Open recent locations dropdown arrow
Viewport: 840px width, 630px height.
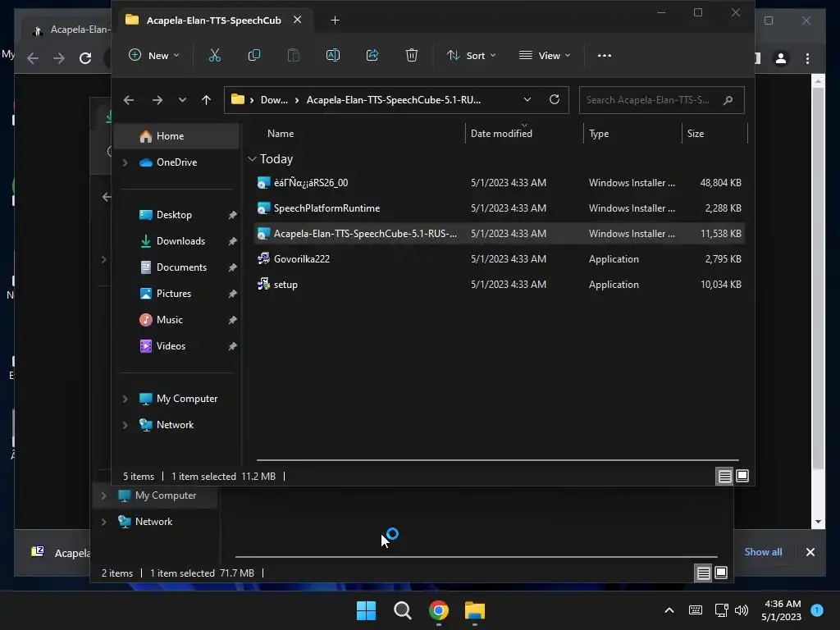coord(182,100)
